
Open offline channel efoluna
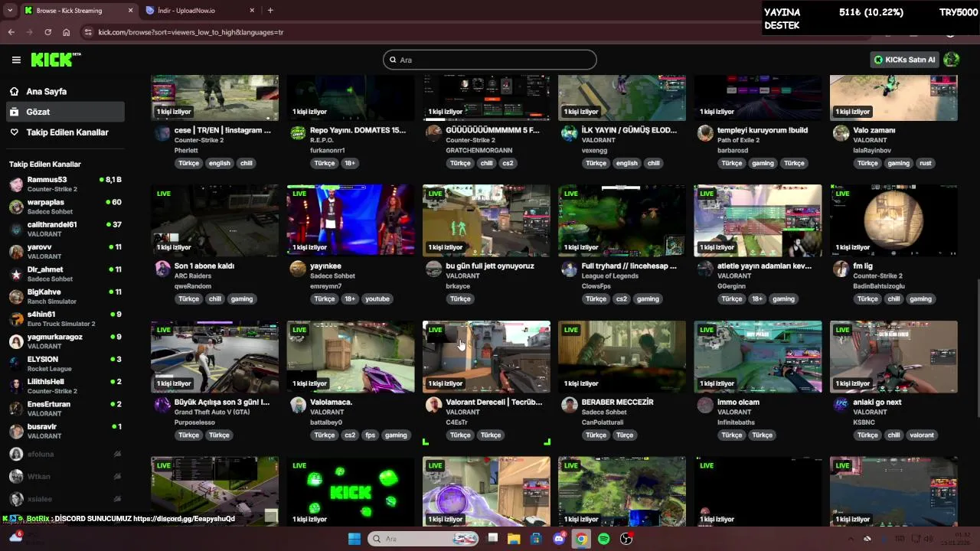65,454
